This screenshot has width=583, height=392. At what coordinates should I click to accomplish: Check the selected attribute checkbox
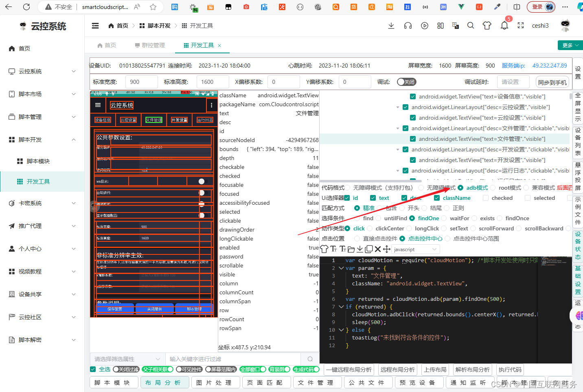pos(528,198)
